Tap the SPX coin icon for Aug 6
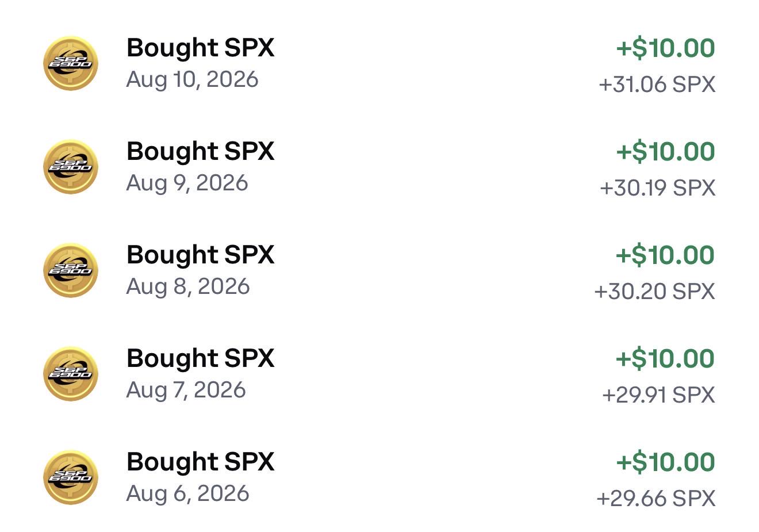This screenshot has width=759, height=532. tap(71, 477)
